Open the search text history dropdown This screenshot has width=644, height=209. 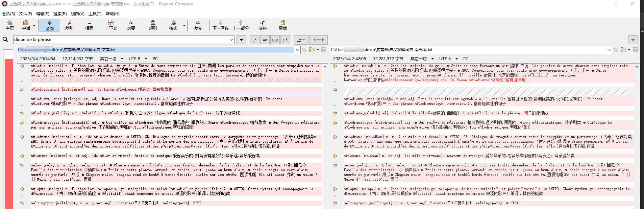[231, 40]
